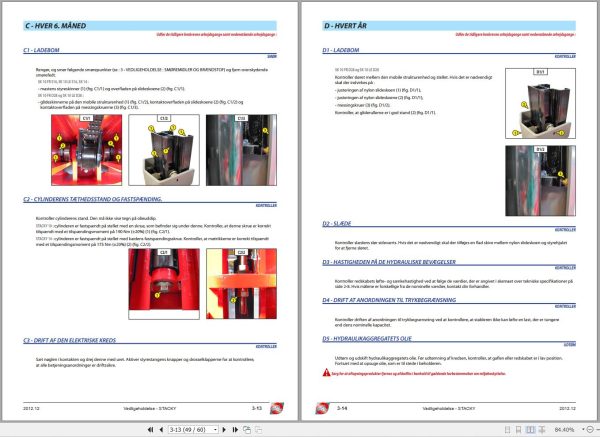Click page number 3-13 in left footer

click(257, 408)
